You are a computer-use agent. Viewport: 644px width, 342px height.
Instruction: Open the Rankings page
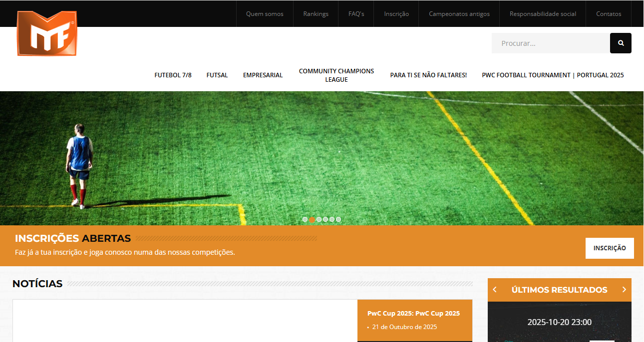(x=316, y=14)
